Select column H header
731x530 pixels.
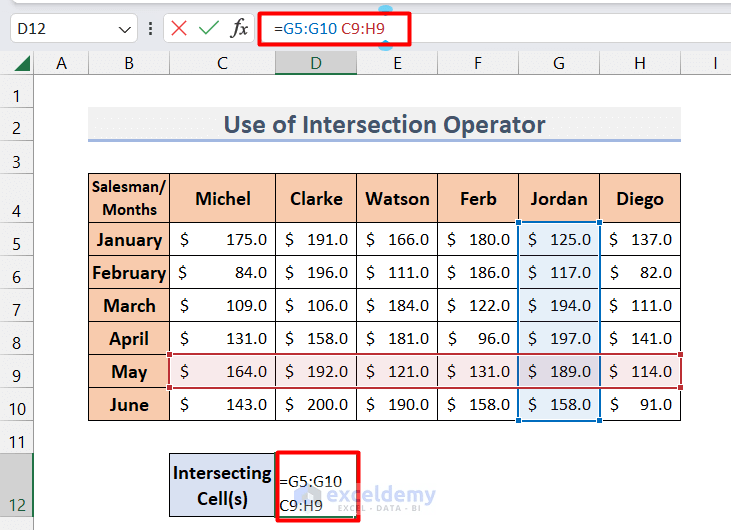coord(640,63)
